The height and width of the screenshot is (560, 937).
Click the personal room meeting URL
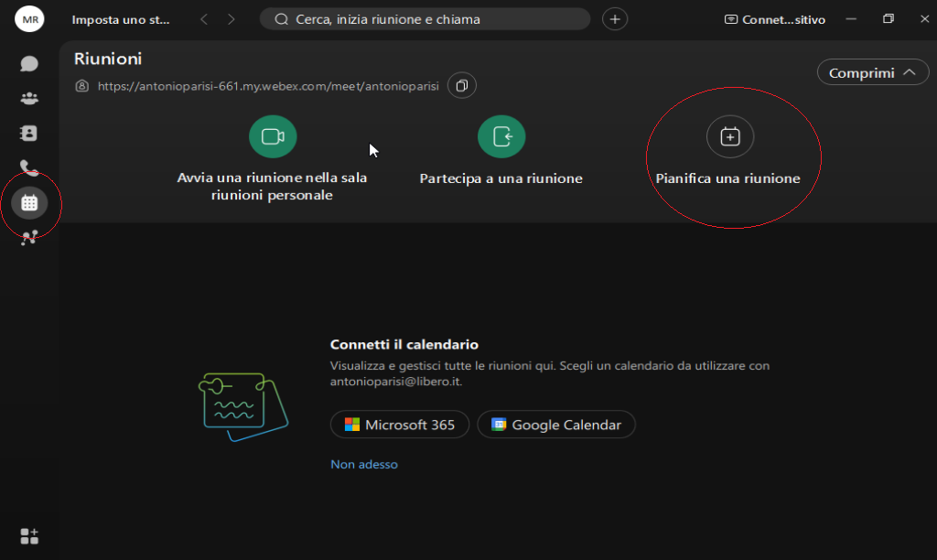268,86
